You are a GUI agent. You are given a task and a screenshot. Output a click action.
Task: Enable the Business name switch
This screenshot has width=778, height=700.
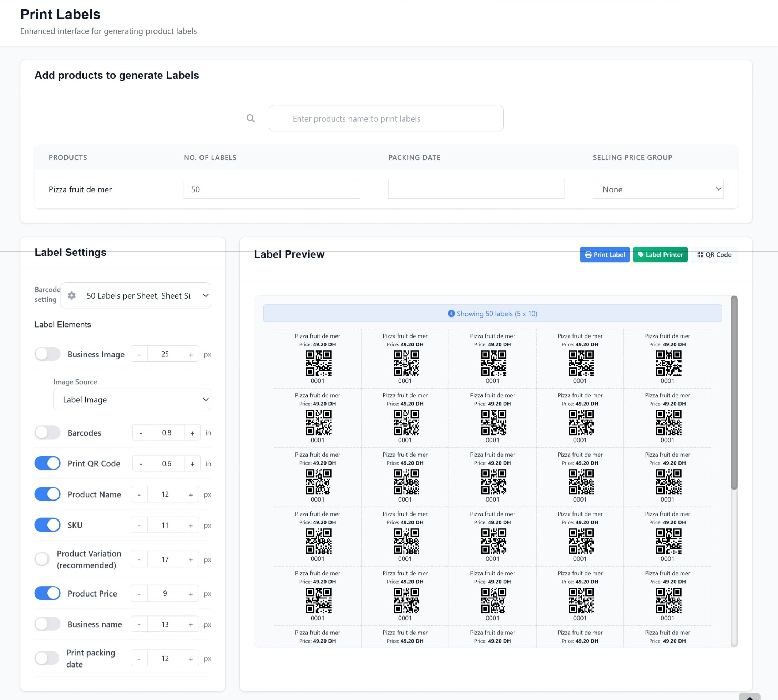tap(47, 624)
